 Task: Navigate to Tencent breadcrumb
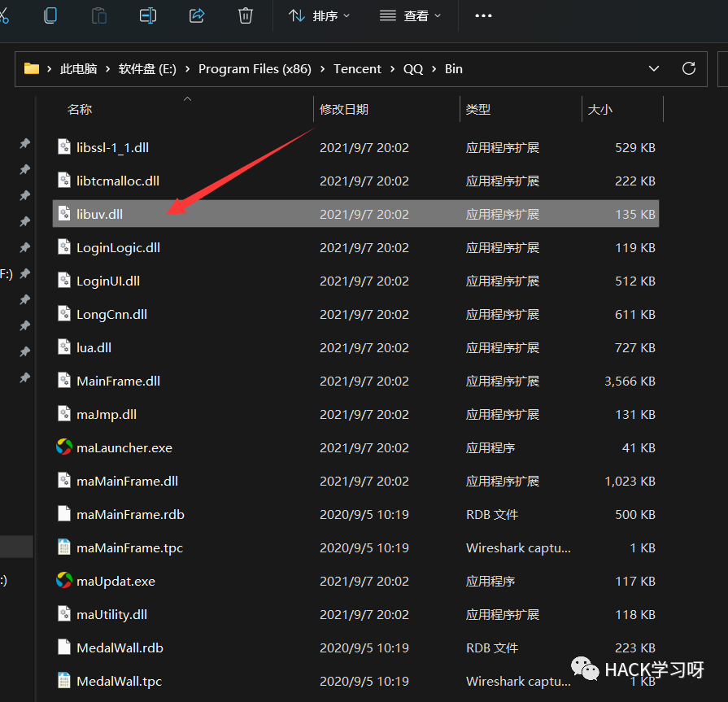pos(357,68)
